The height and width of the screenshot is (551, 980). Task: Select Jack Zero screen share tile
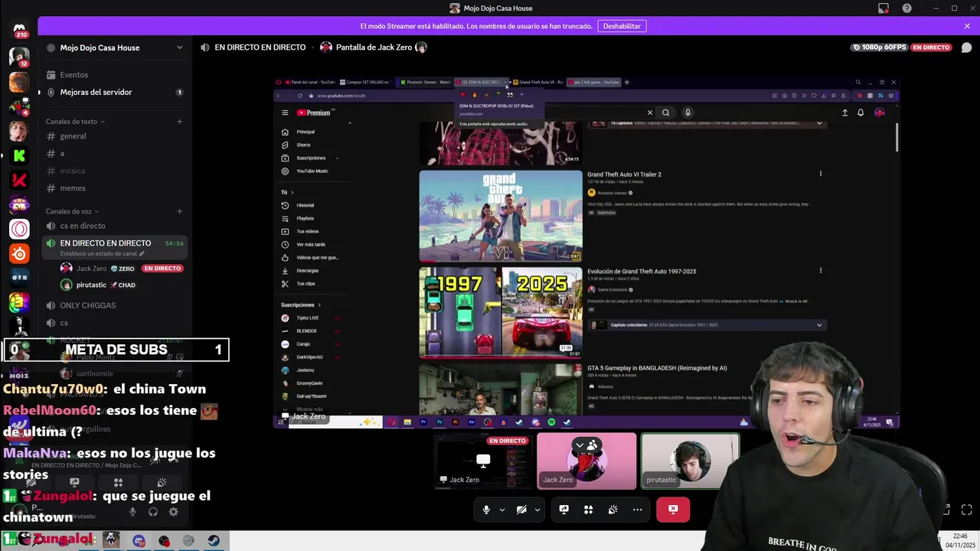tap(483, 461)
